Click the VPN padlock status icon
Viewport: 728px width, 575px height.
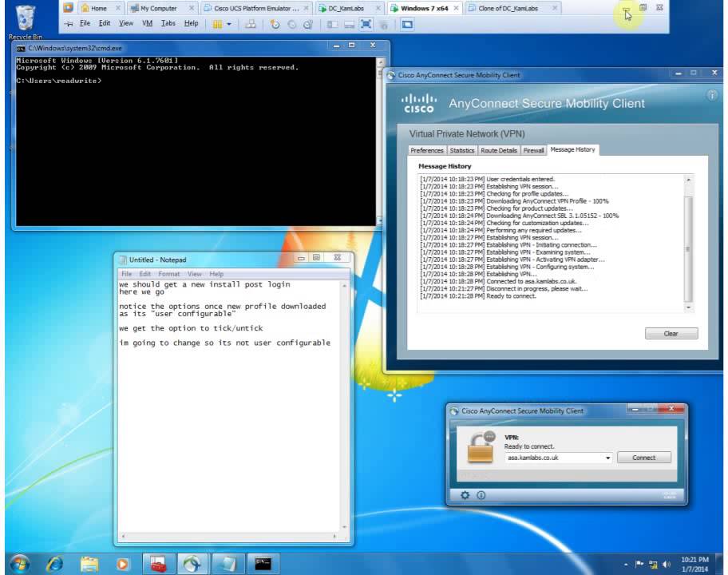(481, 447)
